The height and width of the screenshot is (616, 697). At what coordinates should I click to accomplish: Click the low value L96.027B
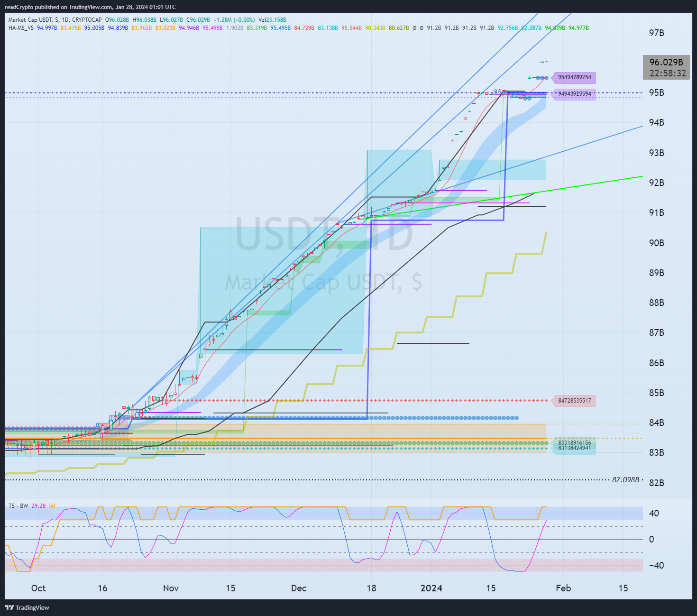click(172, 20)
